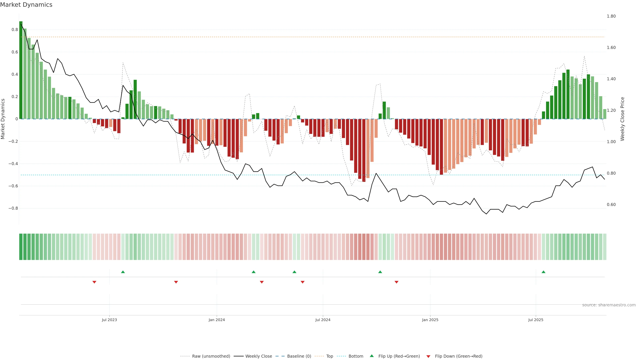Click the first red flip-down marker before Jul 2023
The image size is (644, 362).
pyautogui.click(x=94, y=282)
